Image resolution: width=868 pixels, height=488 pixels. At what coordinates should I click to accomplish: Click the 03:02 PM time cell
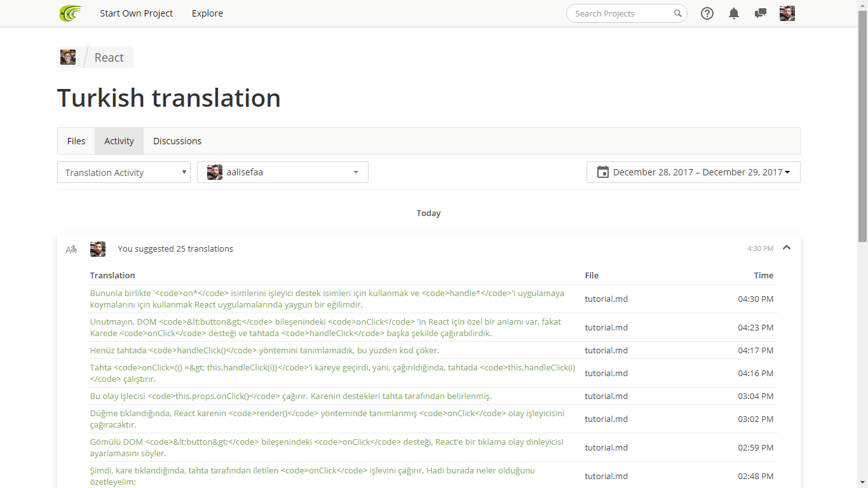(x=756, y=419)
